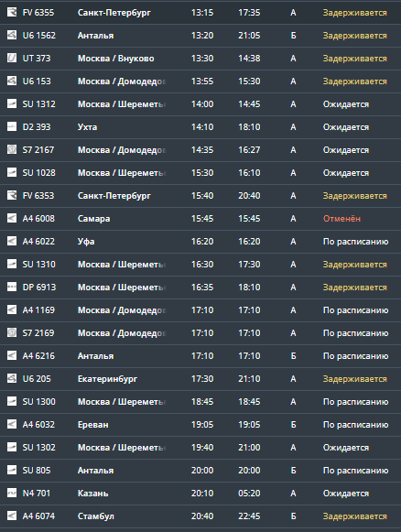Click the Pobeda icon next to DP 6913

[12, 287]
